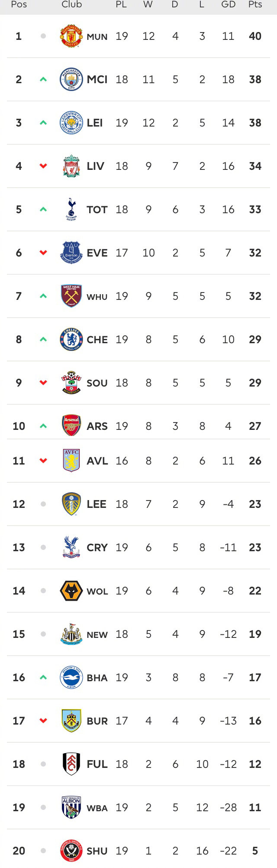Click the green up arrow beside BHA
This screenshot has width=277, height=868.
coord(43,677)
